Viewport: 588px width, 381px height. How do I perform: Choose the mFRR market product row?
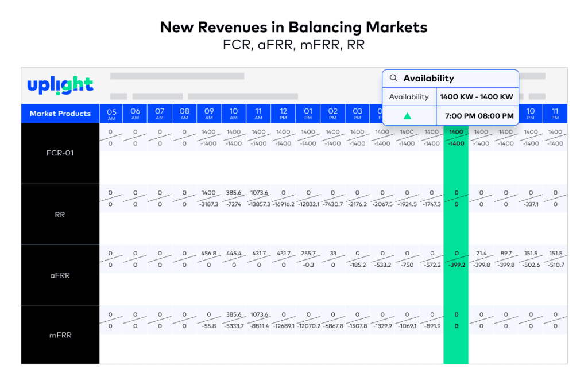click(x=60, y=335)
